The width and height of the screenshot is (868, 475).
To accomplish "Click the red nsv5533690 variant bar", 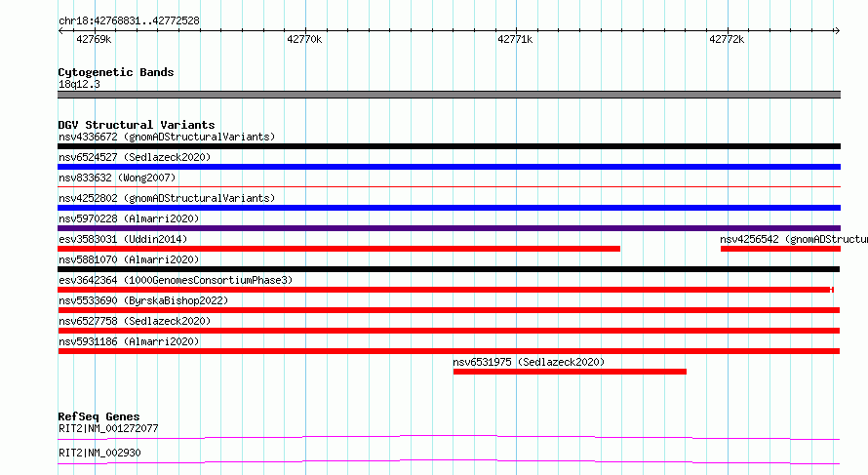I will 449,310.
